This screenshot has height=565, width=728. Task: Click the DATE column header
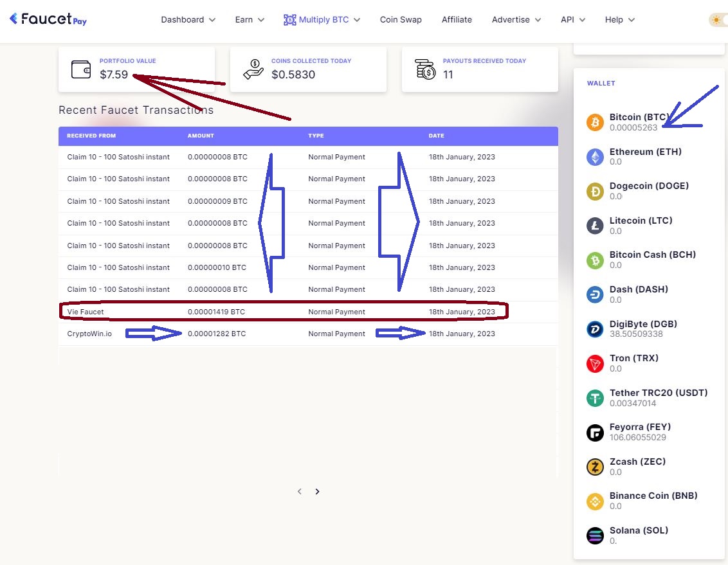point(436,136)
